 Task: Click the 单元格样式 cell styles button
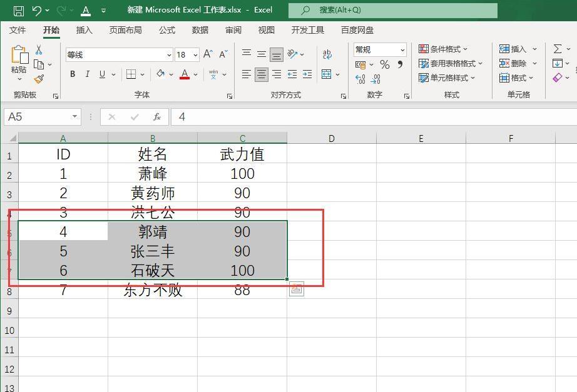pos(447,78)
